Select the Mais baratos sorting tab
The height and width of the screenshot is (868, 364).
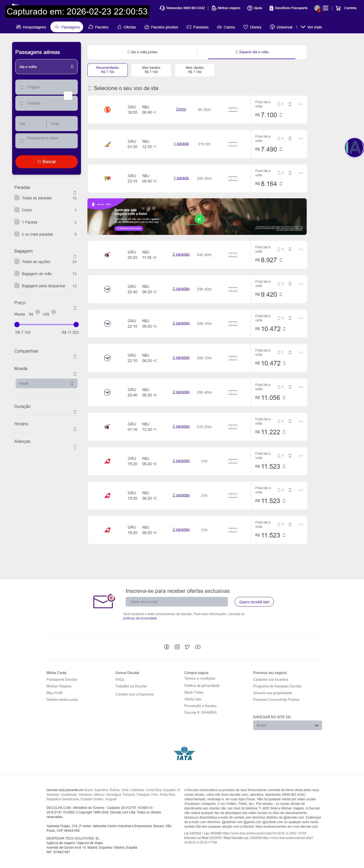[151, 70]
